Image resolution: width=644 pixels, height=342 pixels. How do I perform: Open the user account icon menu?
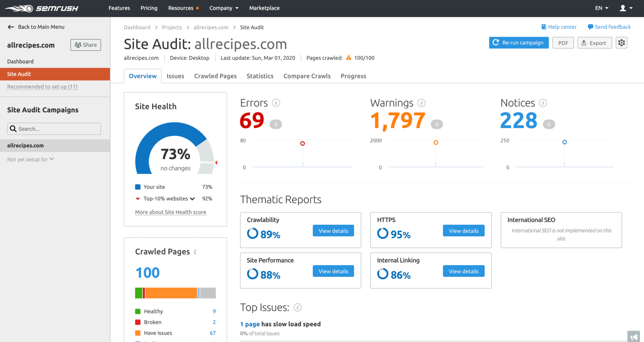(x=626, y=8)
